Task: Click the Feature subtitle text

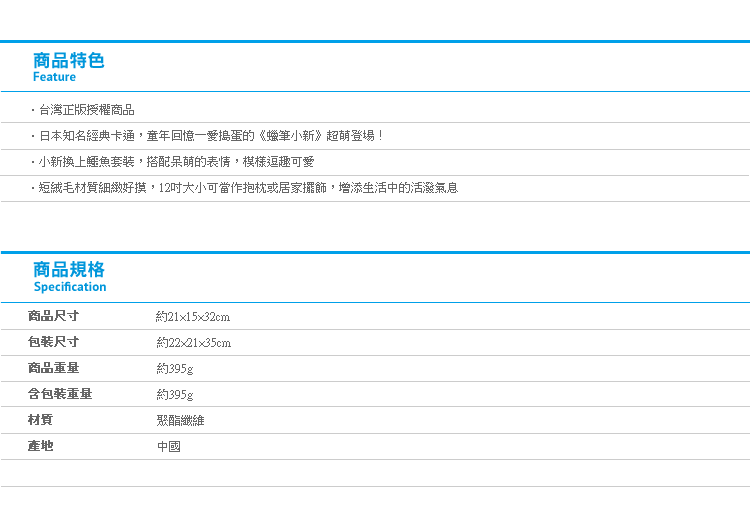Action: point(55,77)
